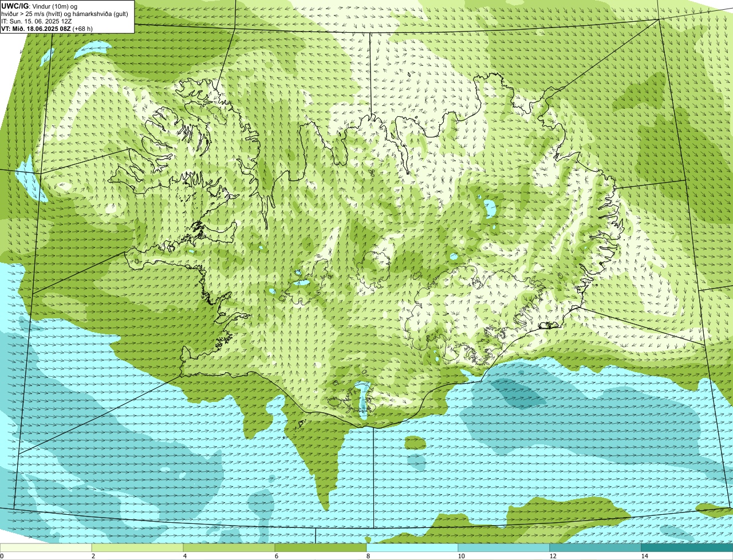Click the '2' label on the wind scale

[93, 556]
